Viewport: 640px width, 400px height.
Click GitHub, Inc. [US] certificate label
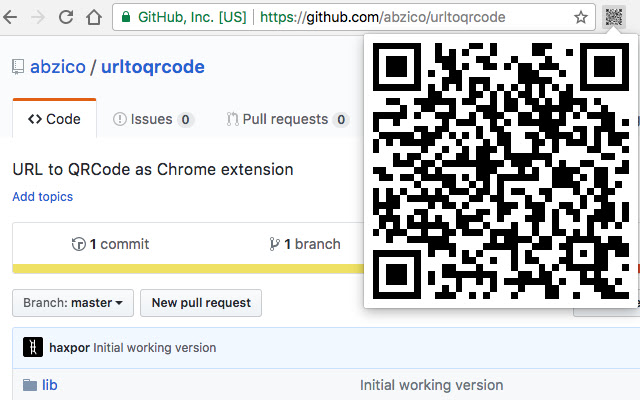192,17
